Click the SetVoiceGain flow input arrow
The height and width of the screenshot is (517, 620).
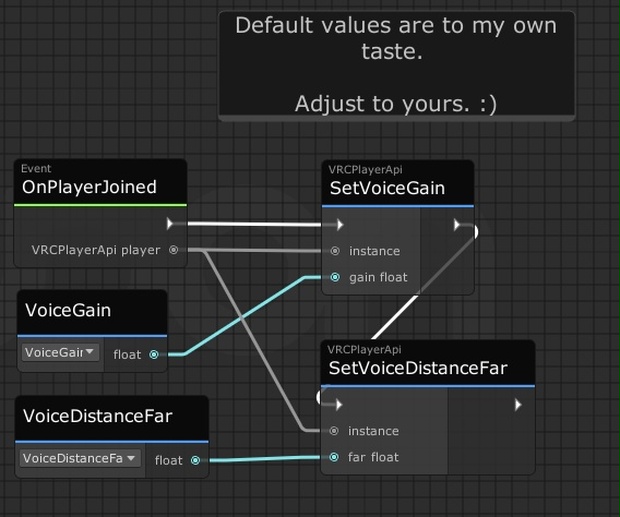[340, 225]
